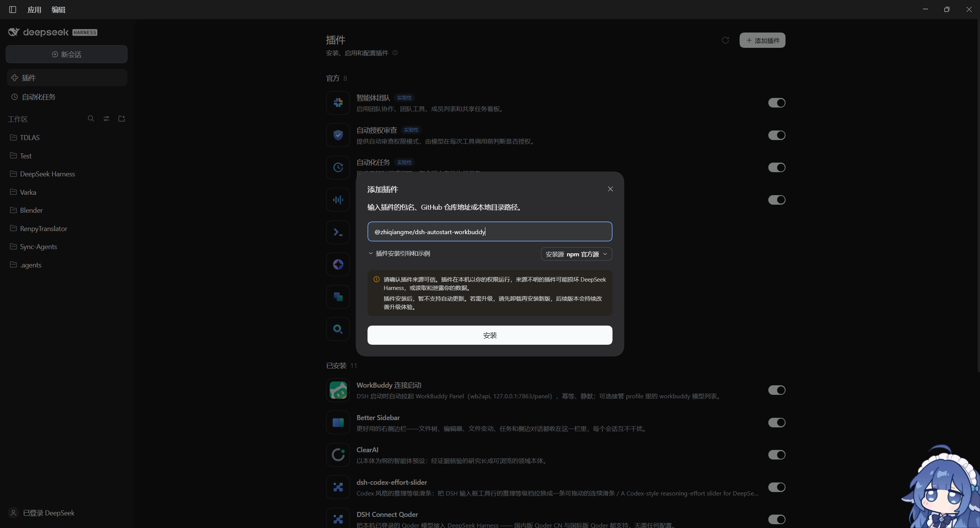Toggle the WorkBuddy 连接启动 switch
Viewport: 980px width, 528px height.
(777, 390)
